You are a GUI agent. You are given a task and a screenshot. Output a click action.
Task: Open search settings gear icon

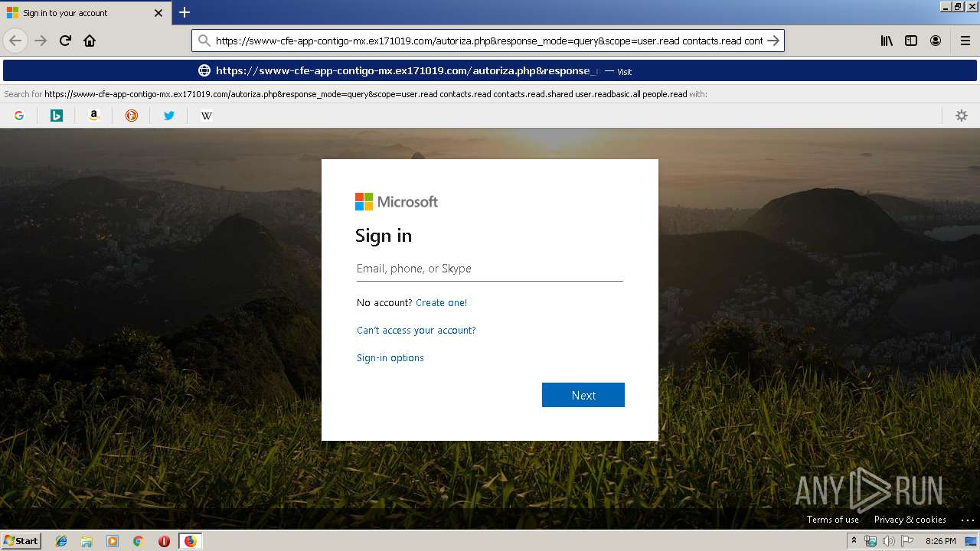click(x=962, y=116)
